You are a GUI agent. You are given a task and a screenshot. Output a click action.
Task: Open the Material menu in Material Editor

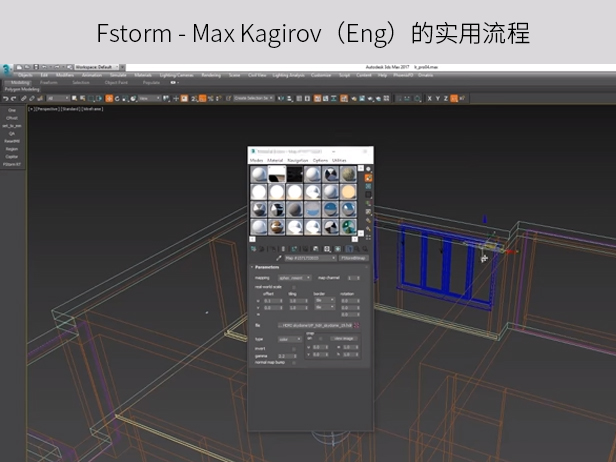click(x=275, y=160)
